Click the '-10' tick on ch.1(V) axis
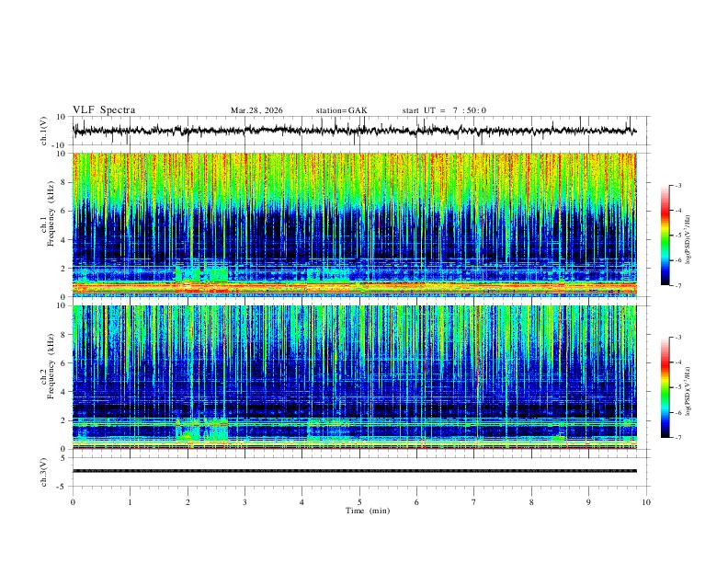 click(60, 145)
